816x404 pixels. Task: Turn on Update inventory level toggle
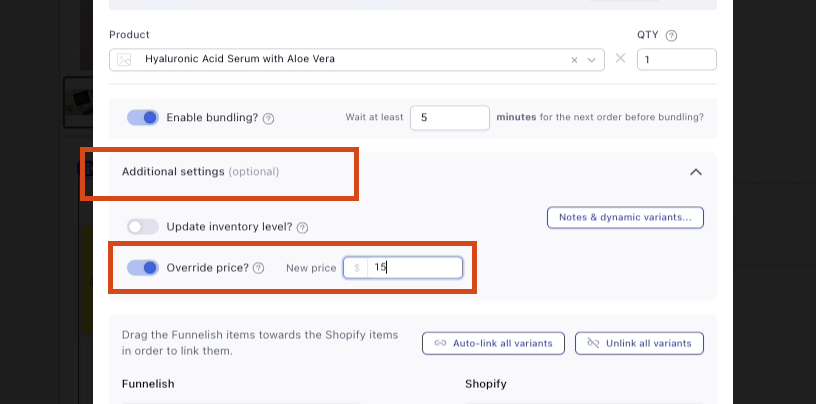(x=143, y=227)
